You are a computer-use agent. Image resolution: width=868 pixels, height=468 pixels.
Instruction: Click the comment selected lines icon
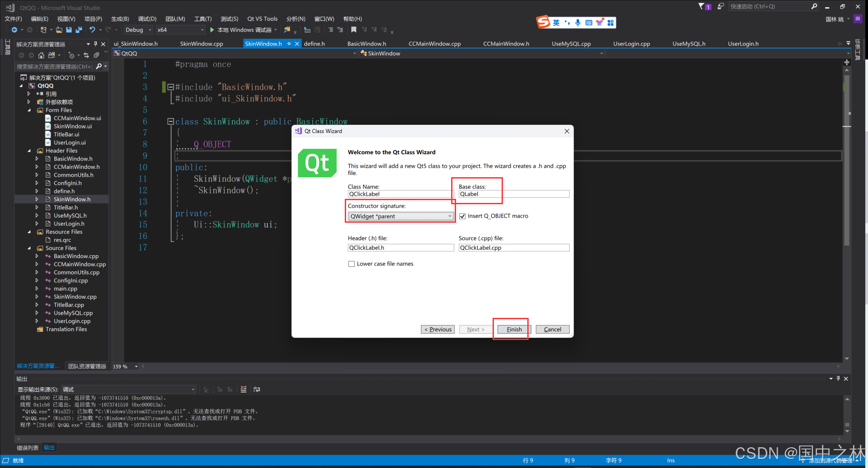[x=330, y=30]
